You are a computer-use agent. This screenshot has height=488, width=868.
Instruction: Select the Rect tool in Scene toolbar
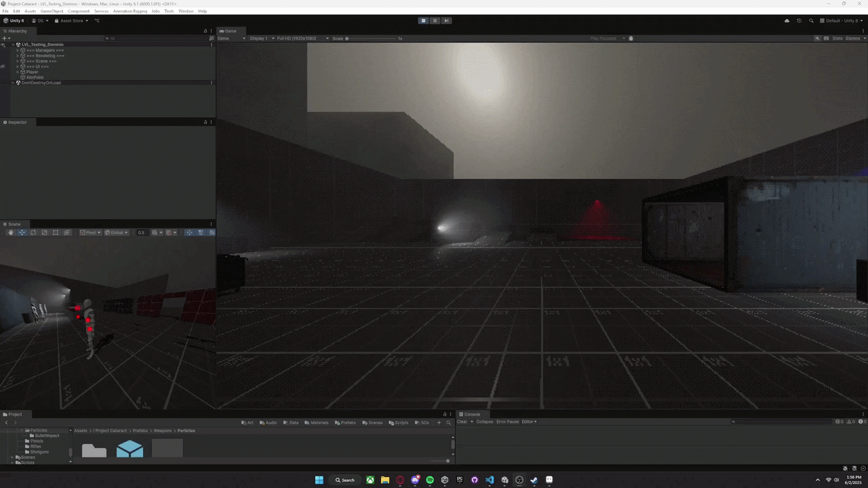coord(56,232)
